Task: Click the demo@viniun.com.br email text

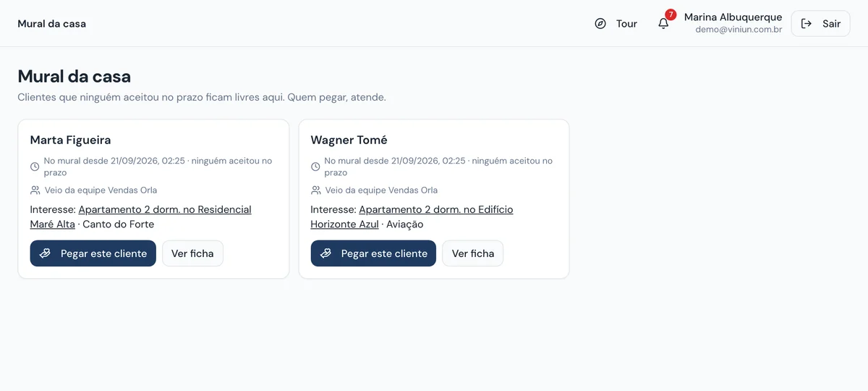Action: [x=739, y=30]
